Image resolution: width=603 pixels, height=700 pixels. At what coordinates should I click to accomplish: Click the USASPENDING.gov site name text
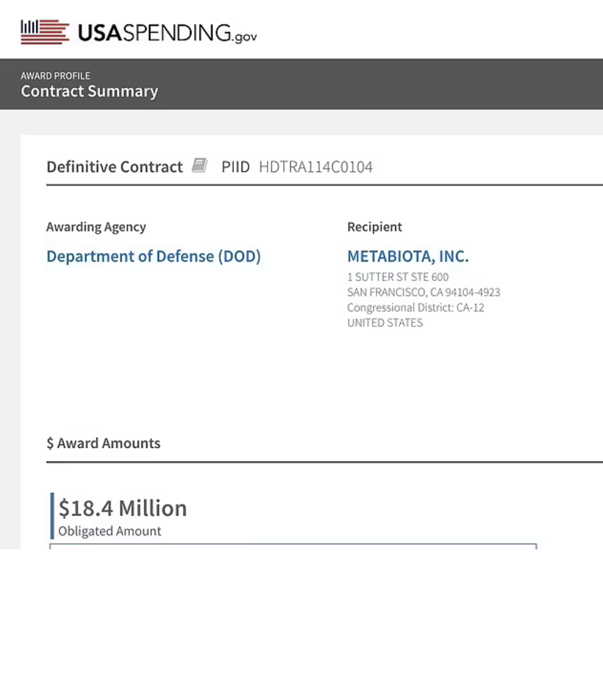click(x=167, y=33)
